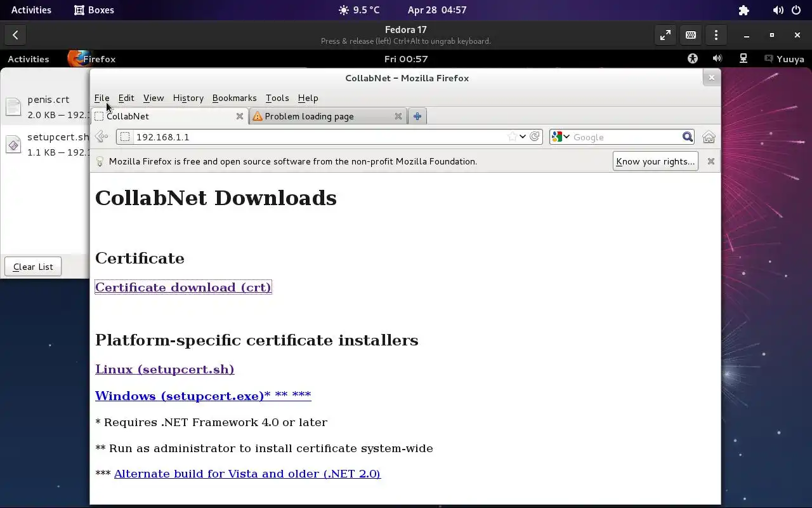Select setupcert.sh in Downloads list
The height and width of the screenshot is (508, 812).
pyautogui.click(x=46, y=145)
